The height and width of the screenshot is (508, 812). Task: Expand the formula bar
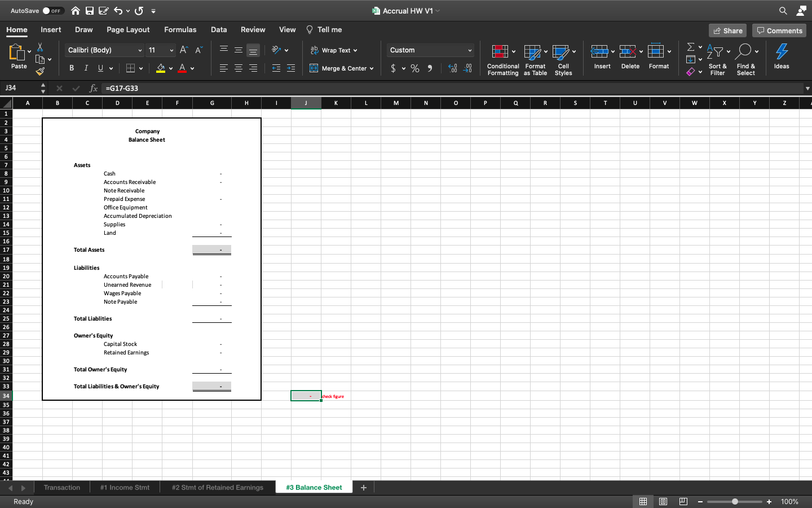click(x=807, y=88)
